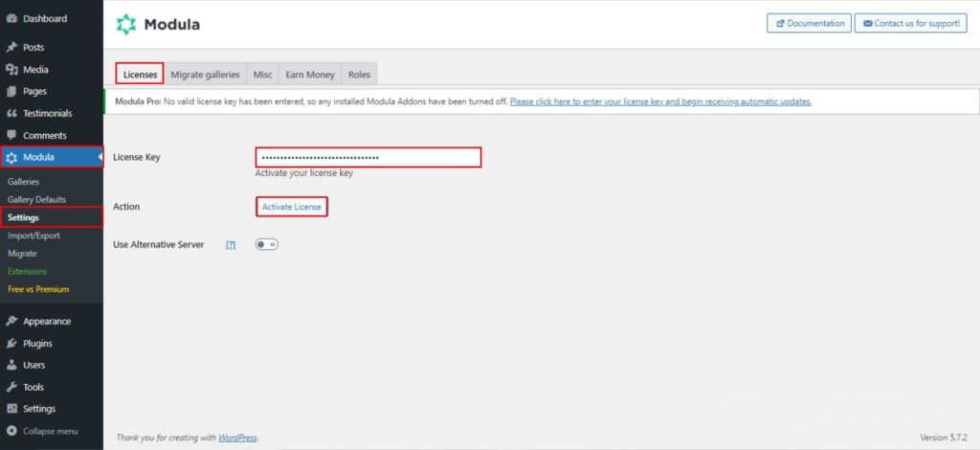Screen dimensions: 980x450
Task: Open the Import/Export submenu item
Action: coord(33,236)
